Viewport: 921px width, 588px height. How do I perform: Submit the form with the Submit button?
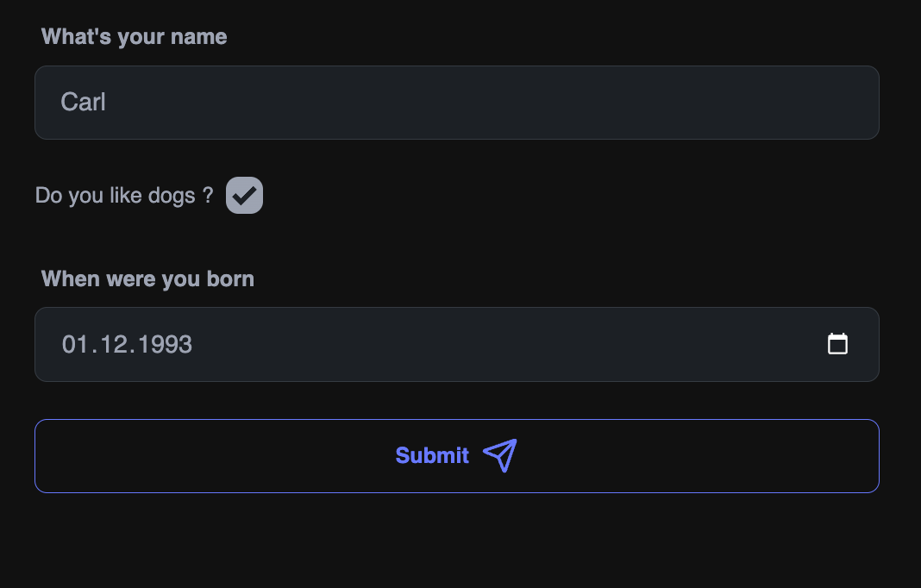coord(457,456)
